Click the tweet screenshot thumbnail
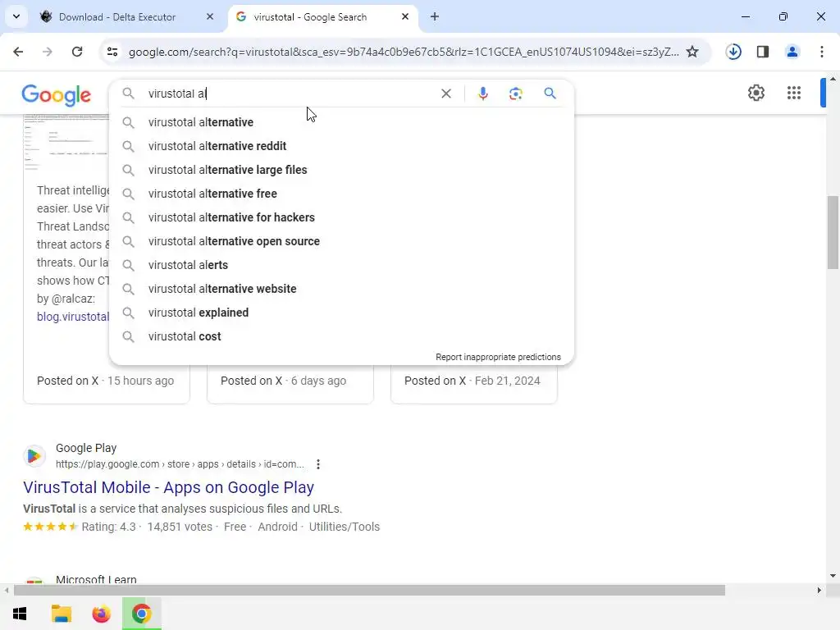The image size is (840, 630). 66,143
